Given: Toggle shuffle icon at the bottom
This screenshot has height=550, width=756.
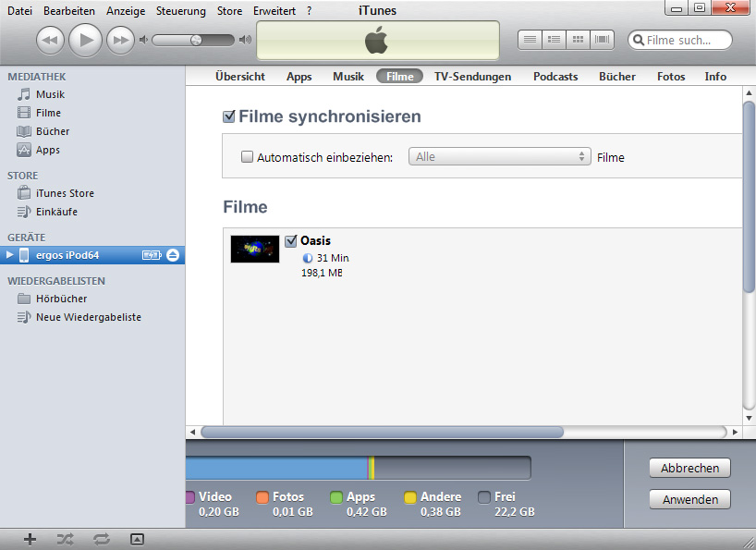Looking at the screenshot, I should click(x=65, y=540).
